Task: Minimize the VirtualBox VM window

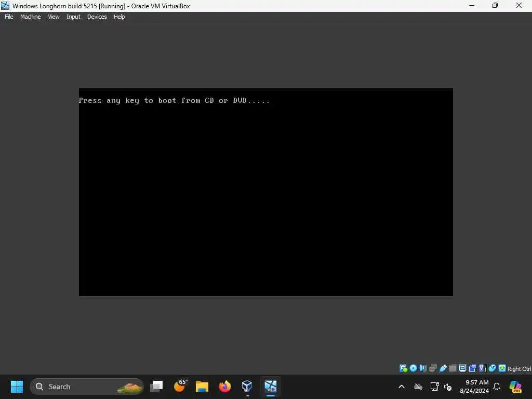Action: coord(472,6)
